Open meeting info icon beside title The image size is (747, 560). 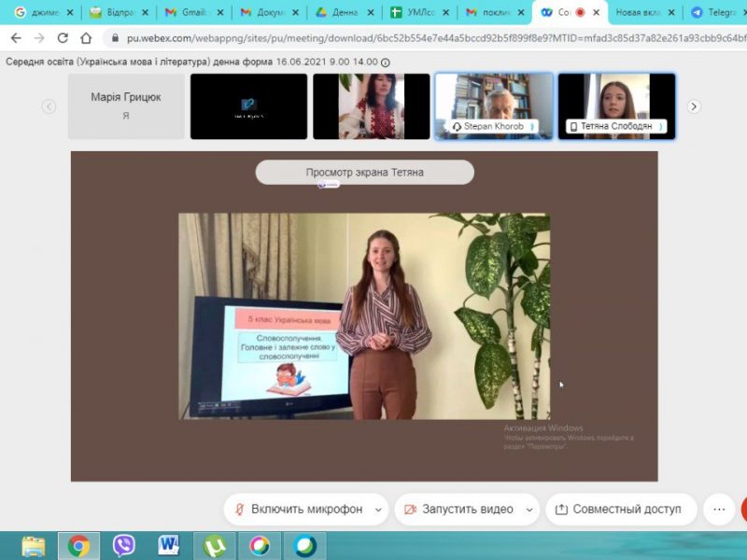click(386, 62)
